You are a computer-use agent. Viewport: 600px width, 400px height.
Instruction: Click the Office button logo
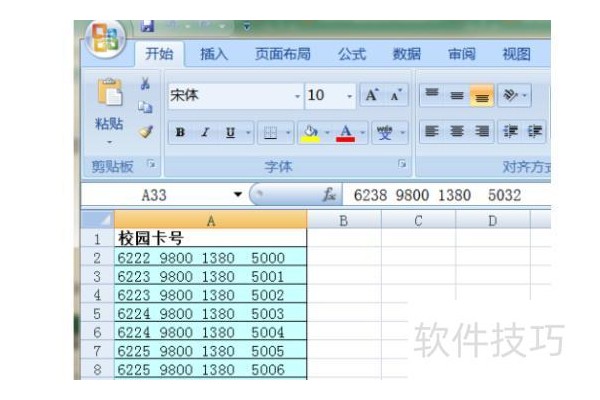pos(105,39)
